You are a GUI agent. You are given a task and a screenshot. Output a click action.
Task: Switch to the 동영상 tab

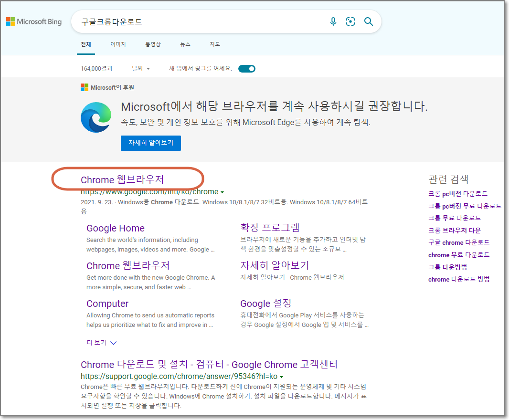coord(153,44)
